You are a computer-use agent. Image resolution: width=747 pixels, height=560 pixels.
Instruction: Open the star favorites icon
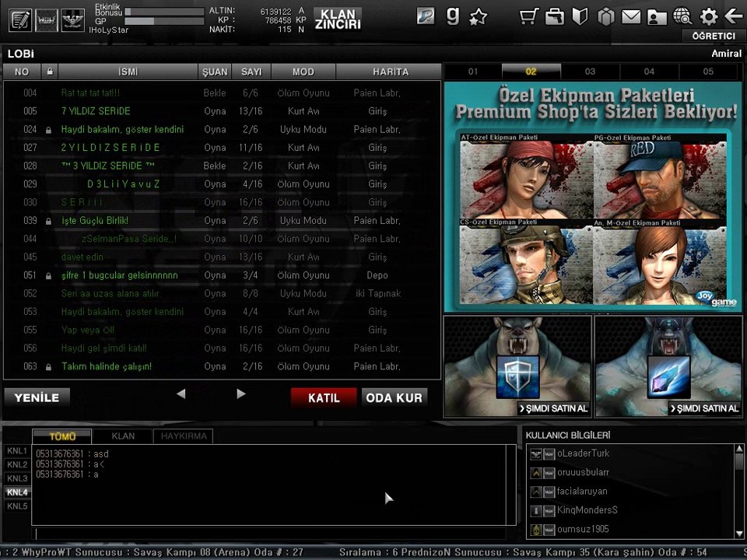[x=479, y=17]
